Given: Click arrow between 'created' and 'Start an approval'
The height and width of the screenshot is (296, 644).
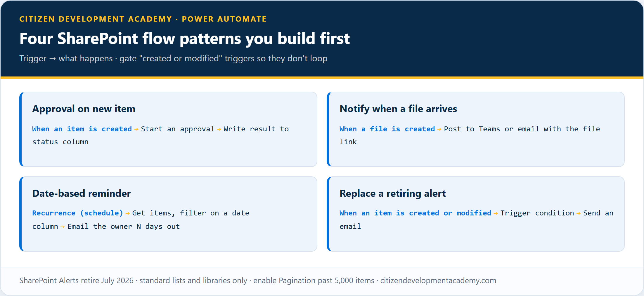Looking at the screenshot, I should (x=136, y=129).
